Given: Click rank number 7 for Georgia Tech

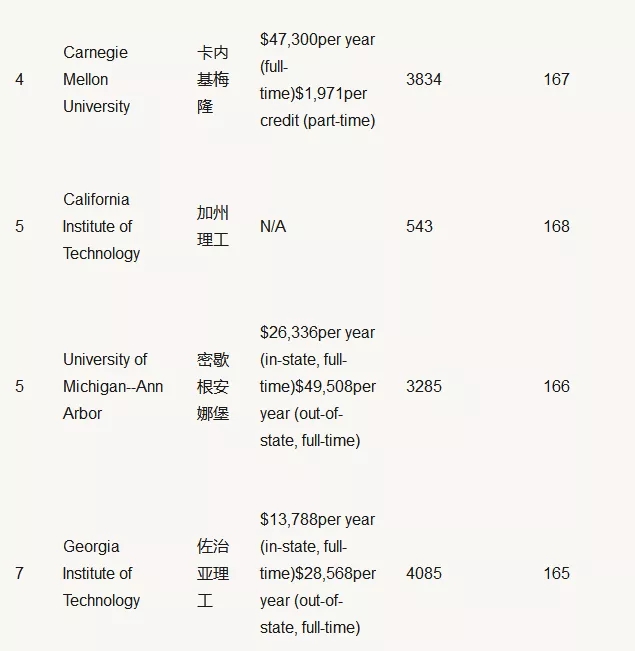Looking at the screenshot, I should point(20,573).
